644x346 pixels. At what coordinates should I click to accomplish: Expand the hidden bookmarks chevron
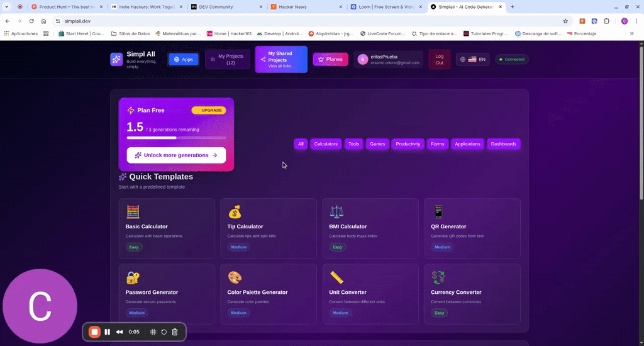631,34
